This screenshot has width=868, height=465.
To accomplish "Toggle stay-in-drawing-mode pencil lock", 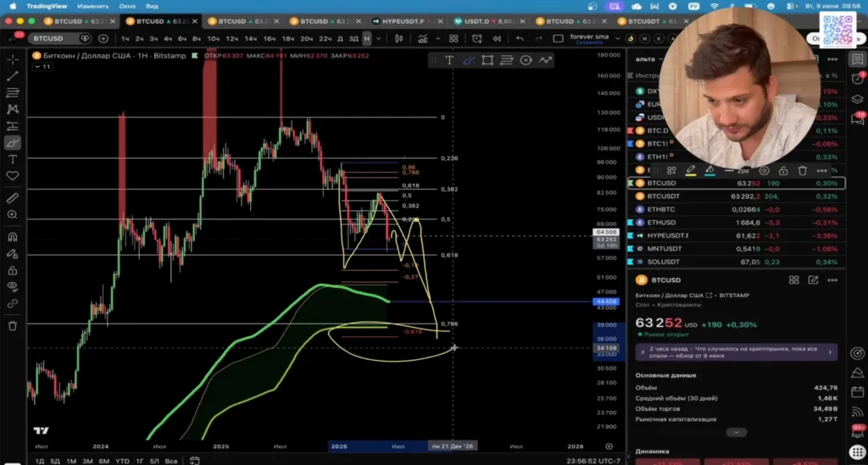I will pyautogui.click(x=12, y=254).
